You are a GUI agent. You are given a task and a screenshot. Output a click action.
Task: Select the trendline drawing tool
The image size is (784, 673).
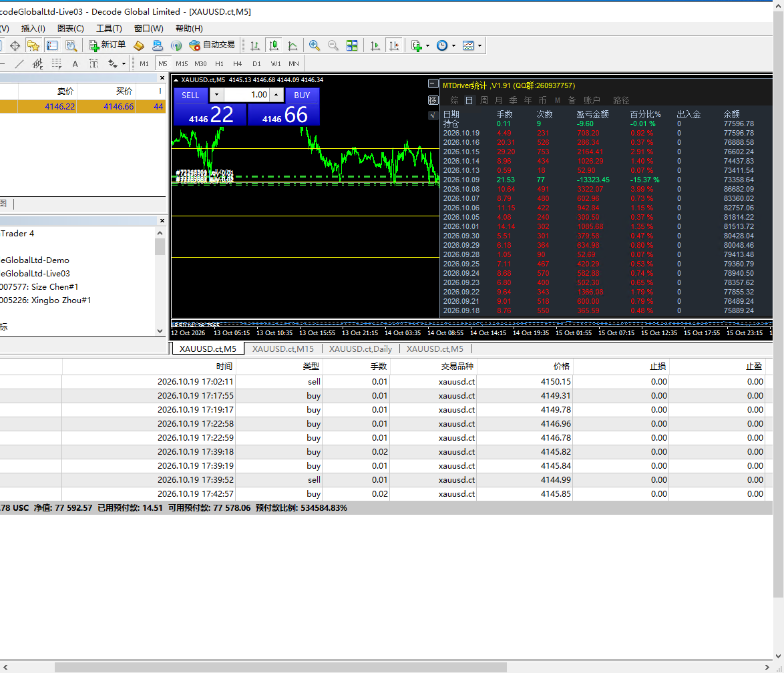(19, 64)
